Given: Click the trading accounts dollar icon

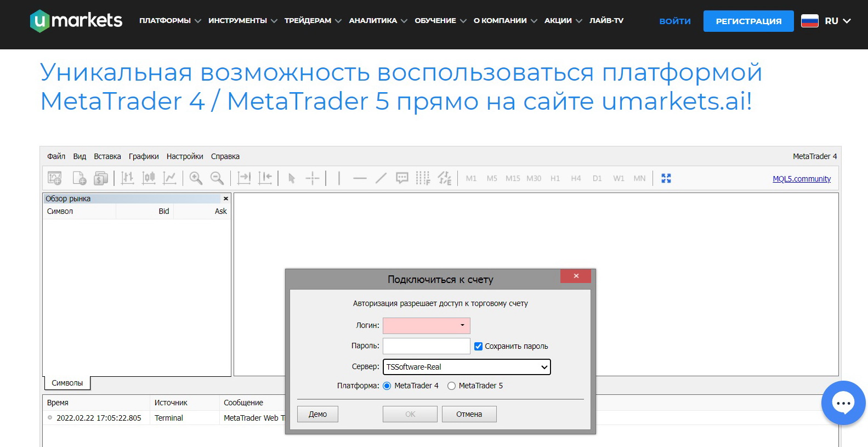Looking at the screenshot, I should coord(101,178).
